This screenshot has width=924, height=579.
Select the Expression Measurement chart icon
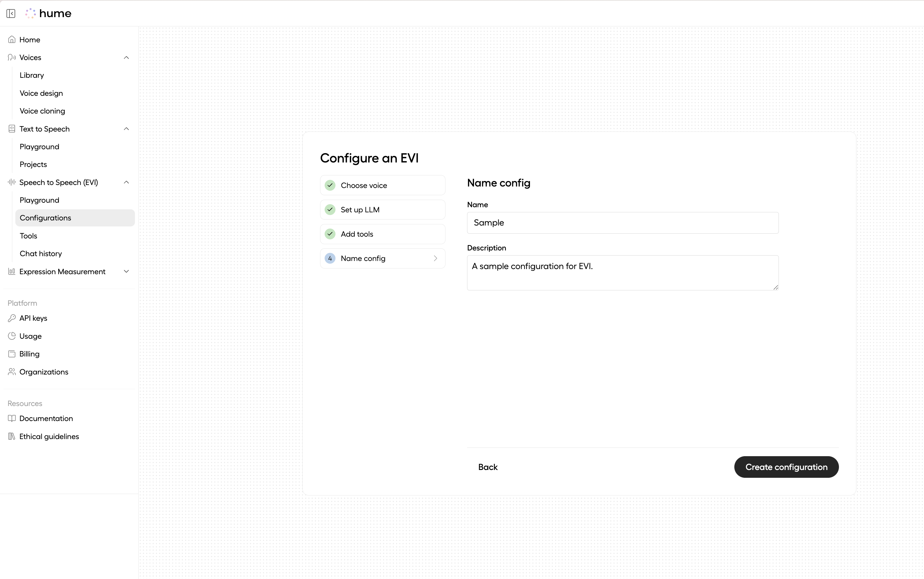[x=11, y=271]
